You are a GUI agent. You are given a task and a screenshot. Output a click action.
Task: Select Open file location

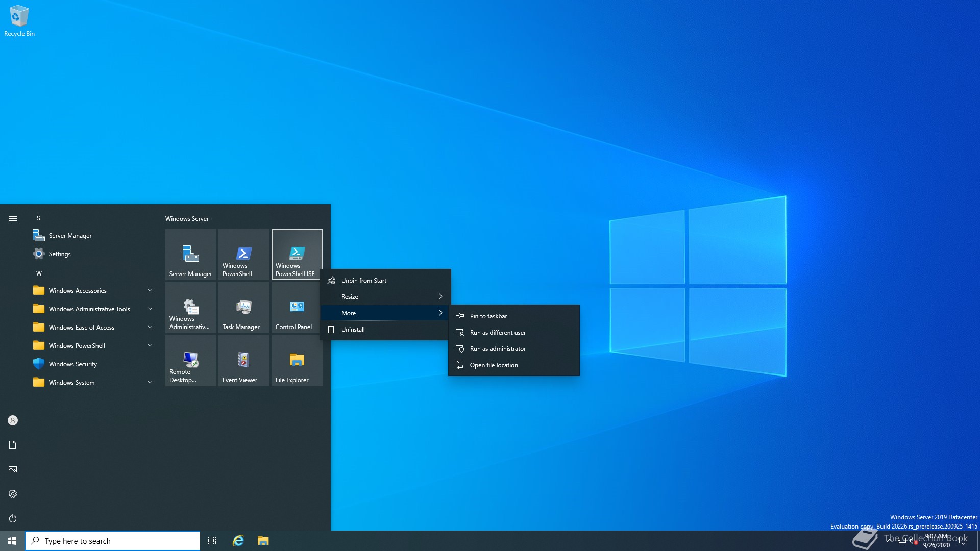click(x=514, y=365)
